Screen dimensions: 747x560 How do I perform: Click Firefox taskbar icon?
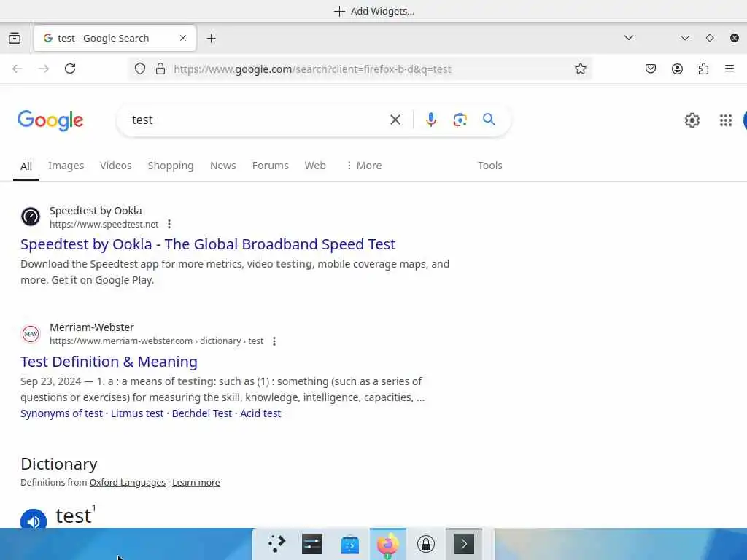pyautogui.click(x=388, y=544)
